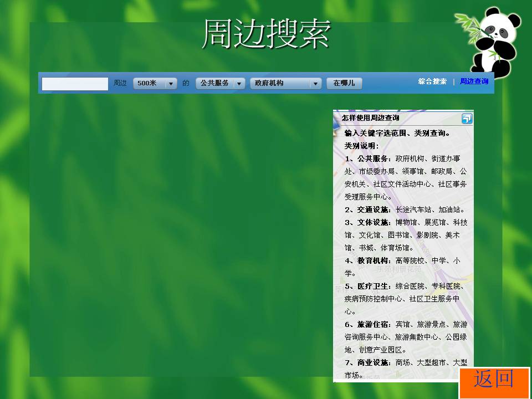Viewport: 532px width, 399px height.
Task: Click the keyword search input box
Action: tap(75, 84)
